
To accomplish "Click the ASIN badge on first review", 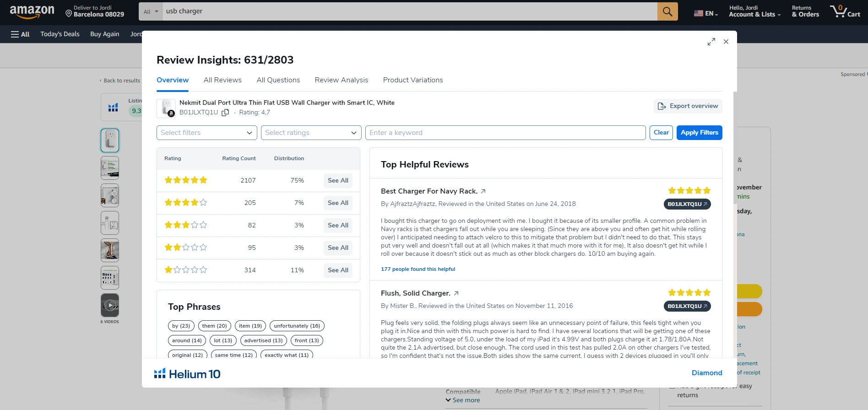I will [x=687, y=204].
